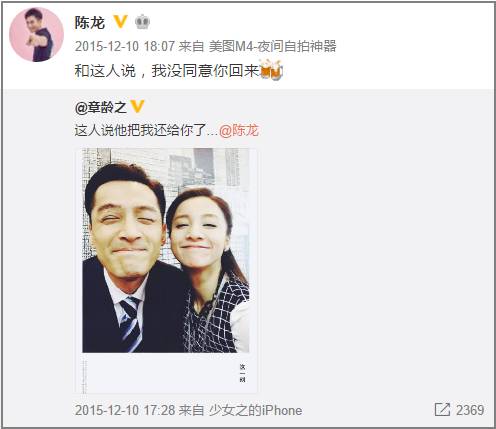This screenshot has height=429, width=496.
Task: Select the post text 和这人说，我没同意你回来
Action: click(x=167, y=71)
